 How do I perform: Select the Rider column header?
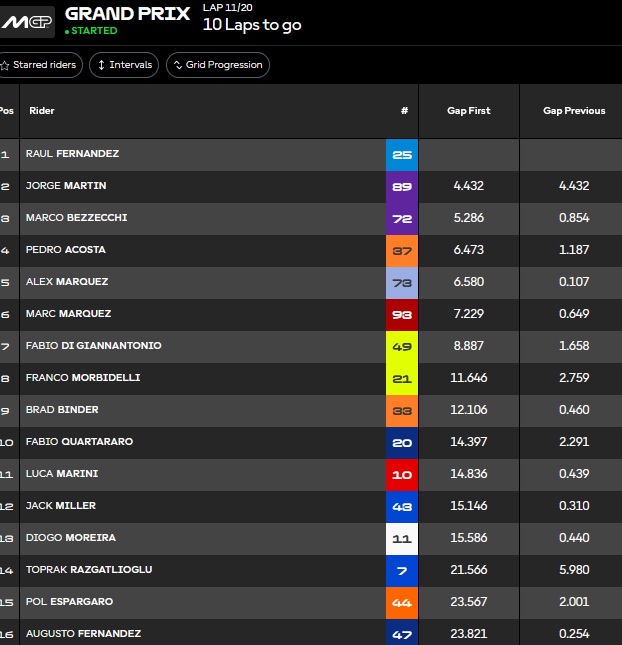(x=42, y=111)
